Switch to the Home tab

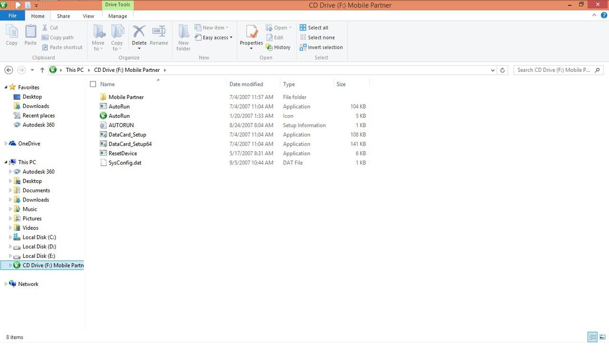pyautogui.click(x=38, y=16)
